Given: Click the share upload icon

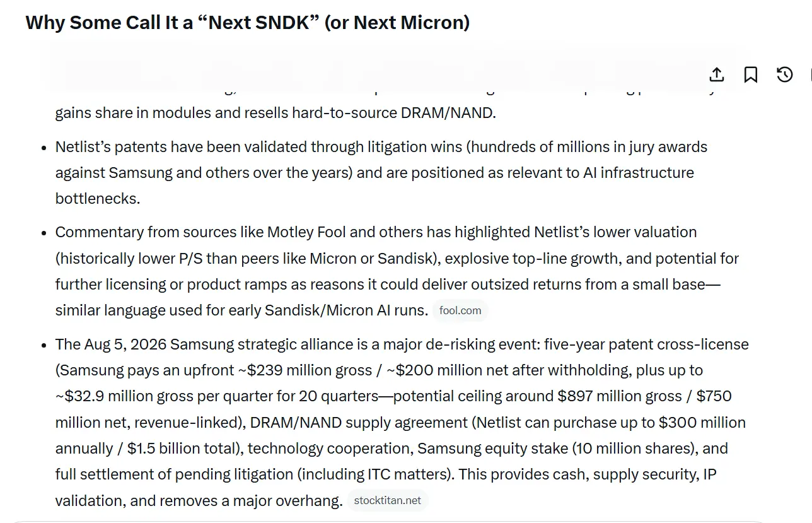Looking at the screenshot, I should coord(717,74).
